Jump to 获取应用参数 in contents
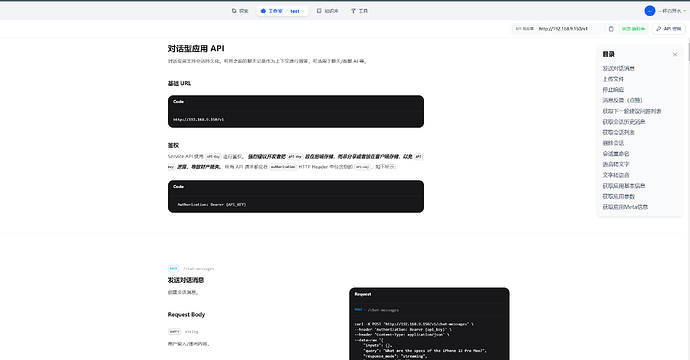 coord(618,196)
